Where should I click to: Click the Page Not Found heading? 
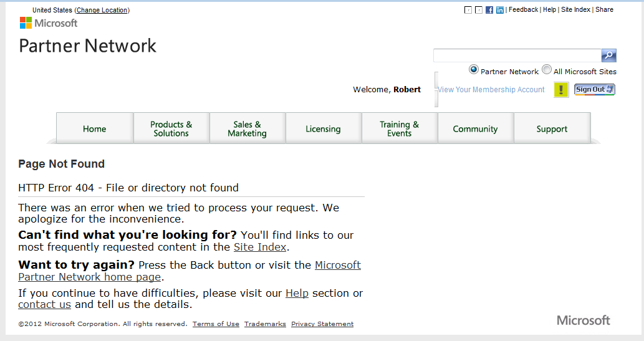pyautogui.click(x=61, y=164)
